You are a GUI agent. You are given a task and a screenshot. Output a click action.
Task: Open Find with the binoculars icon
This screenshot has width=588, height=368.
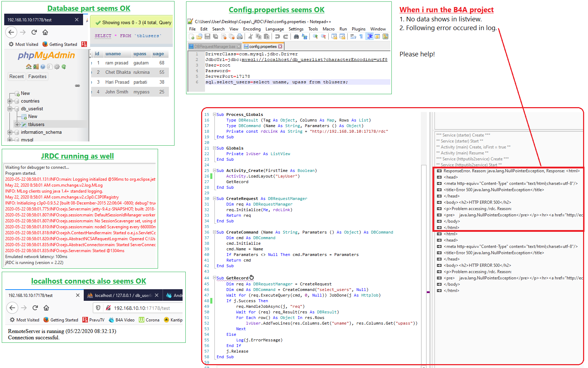click(x=296, y=36)
